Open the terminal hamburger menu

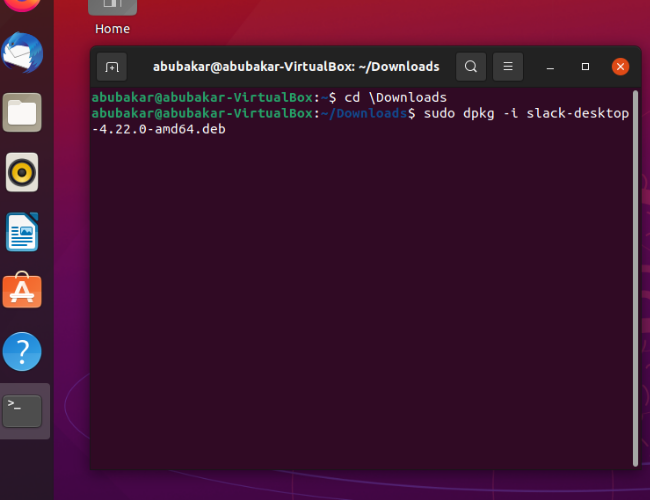click(508, 67)
